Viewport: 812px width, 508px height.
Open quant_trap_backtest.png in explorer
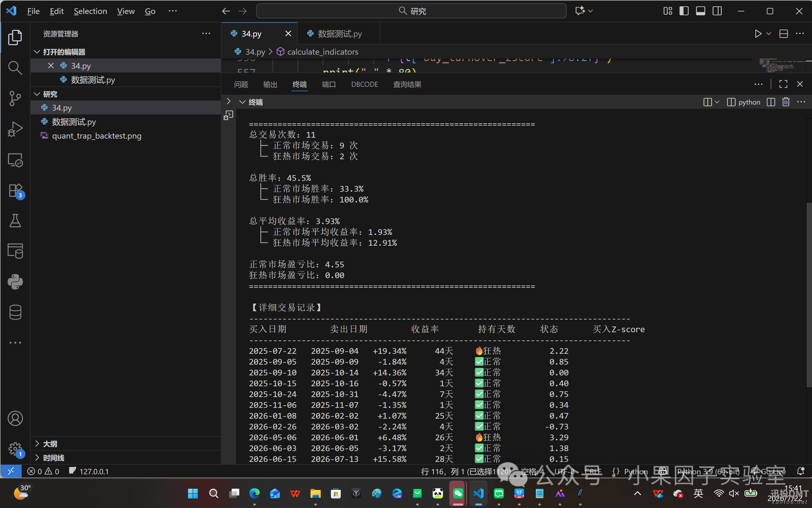[x=126, y=136]
